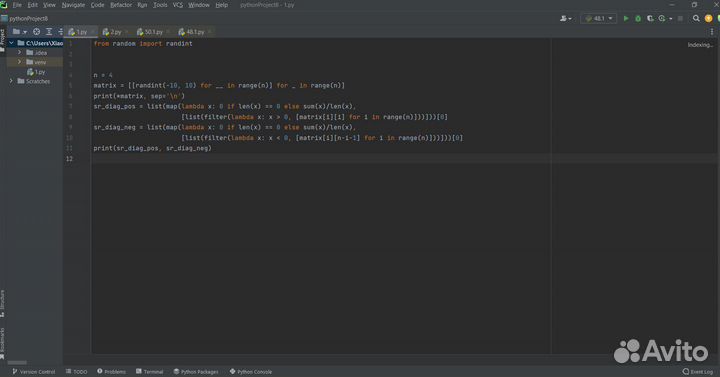720x377 pixels.
Task: Open the Help menu
Action: 221,5
